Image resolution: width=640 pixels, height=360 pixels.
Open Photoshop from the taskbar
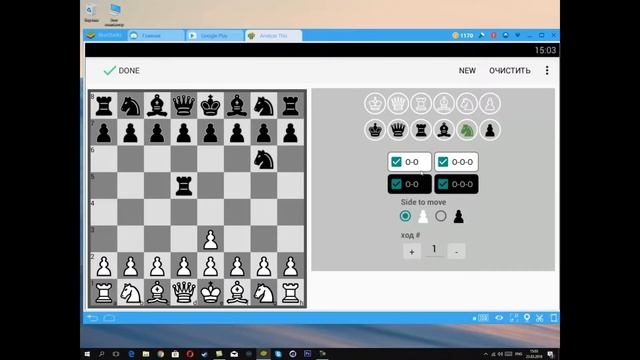(x=307, y=354)
